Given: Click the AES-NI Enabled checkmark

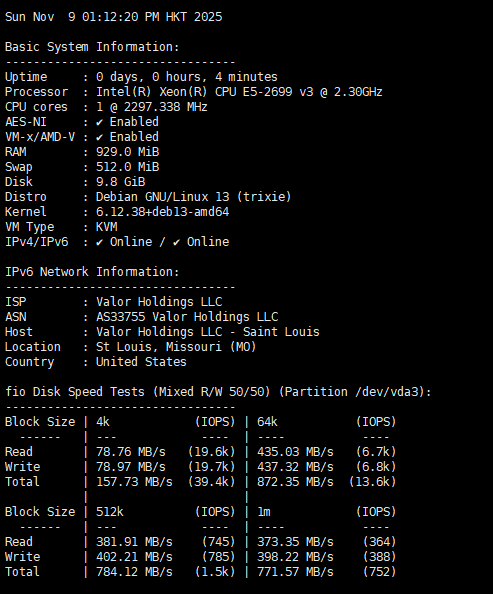Looking at the screenshot, I should click(100, 122).
